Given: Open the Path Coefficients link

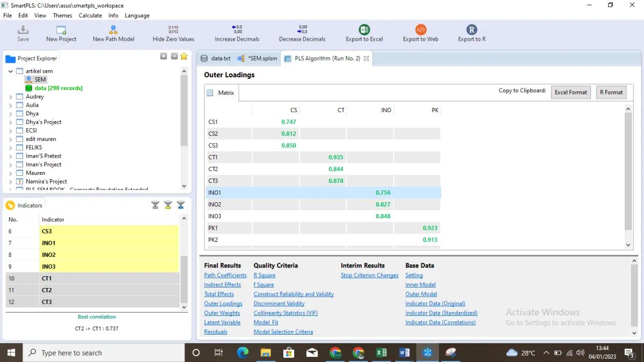Looking at the screenshot, I should pos(225,275).
